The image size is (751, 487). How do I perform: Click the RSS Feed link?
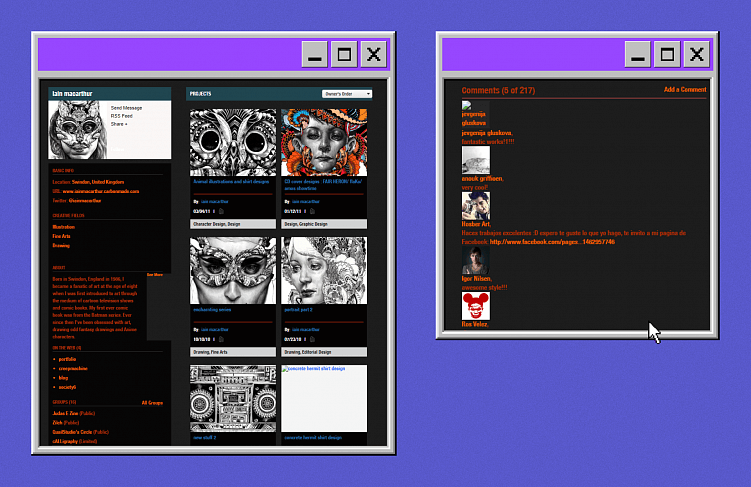pos(122,116)
